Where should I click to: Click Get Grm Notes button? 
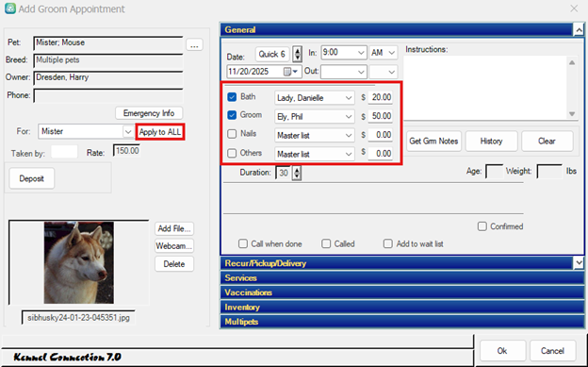(x=433, y=142)
